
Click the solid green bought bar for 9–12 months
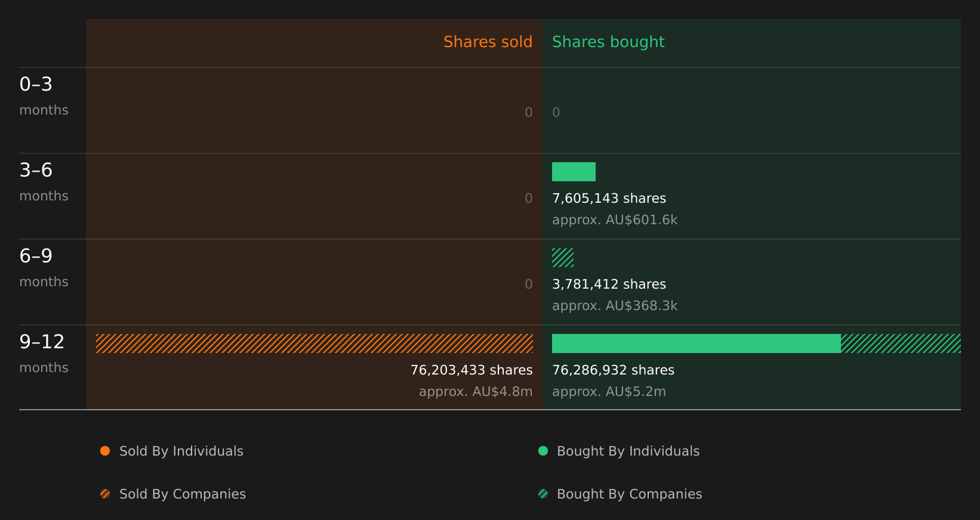[697, 343]
